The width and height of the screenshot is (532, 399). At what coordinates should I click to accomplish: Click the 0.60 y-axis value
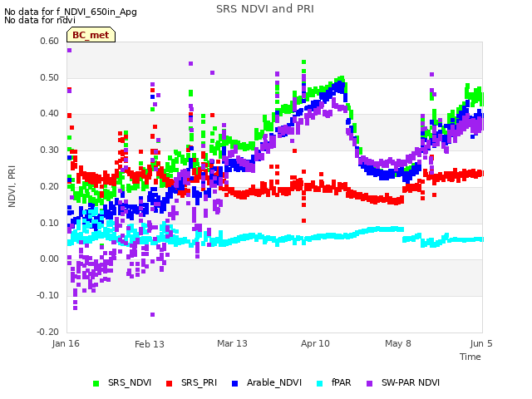pos(50,41)
